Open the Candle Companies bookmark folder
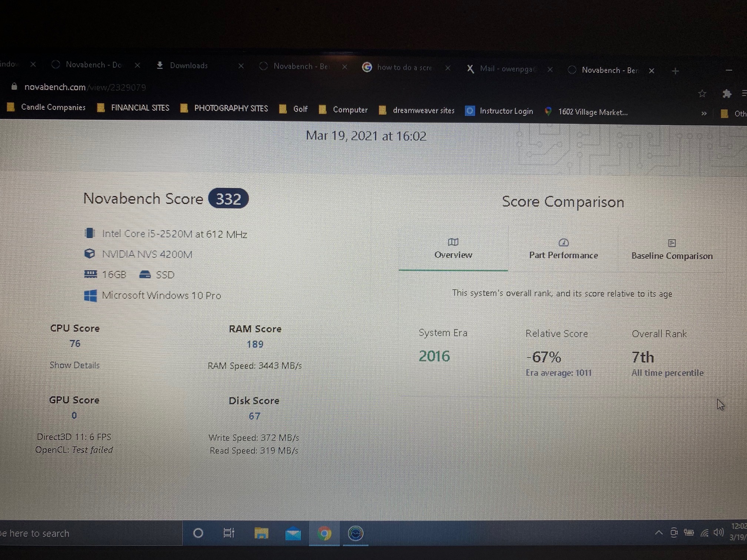The image size is (747, 560). pos(46,107)
